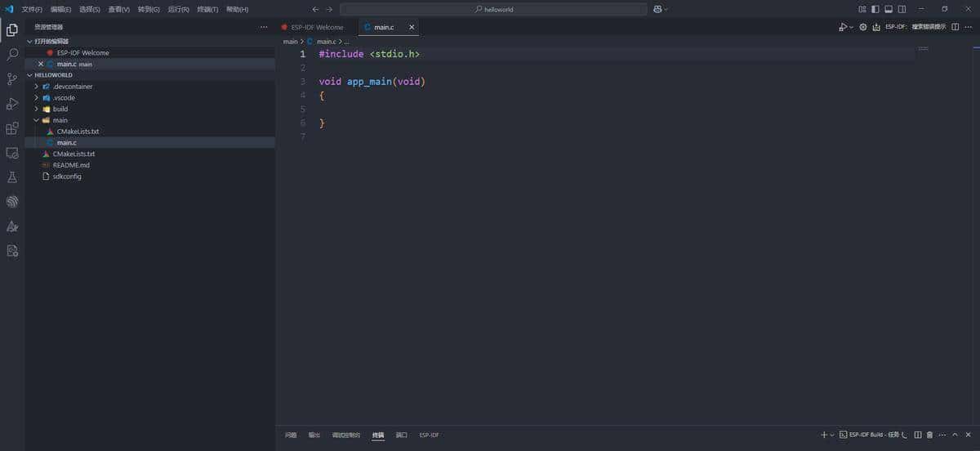
Task: Open the CMake view in the activity bar
Action: tap(12, 226)
